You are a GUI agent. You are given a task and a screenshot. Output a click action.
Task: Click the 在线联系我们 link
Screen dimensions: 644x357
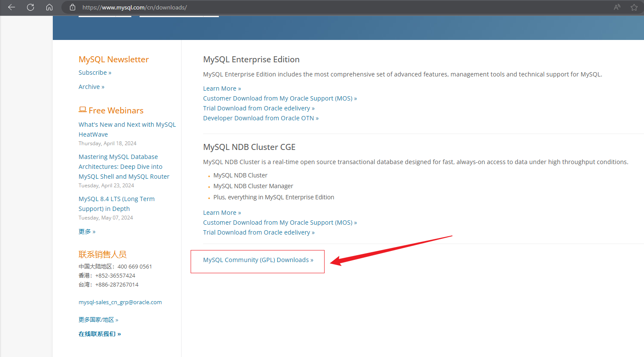click(x=100, y=334)
